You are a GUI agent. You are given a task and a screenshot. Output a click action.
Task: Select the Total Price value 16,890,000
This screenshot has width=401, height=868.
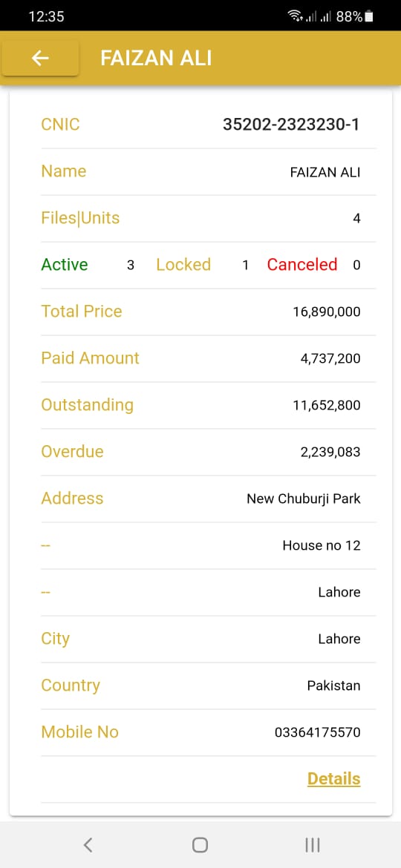coord(326,312)
